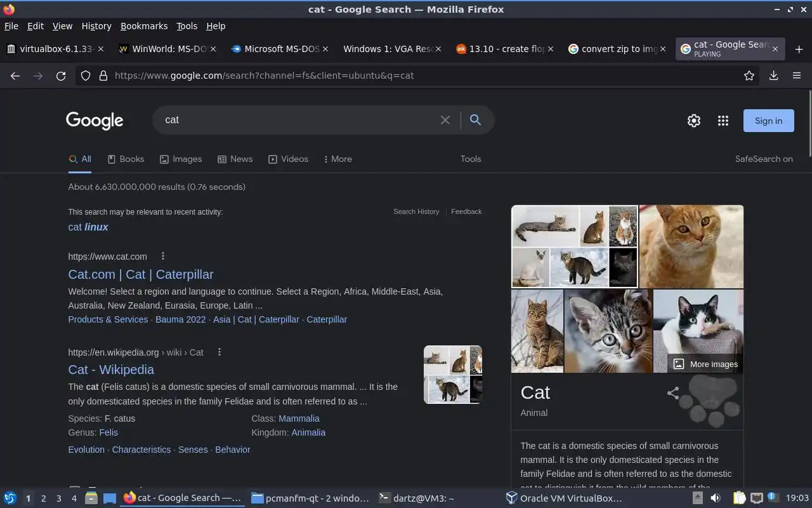Open the Behavior section link

pyautogui.click(x=233, y=450)
